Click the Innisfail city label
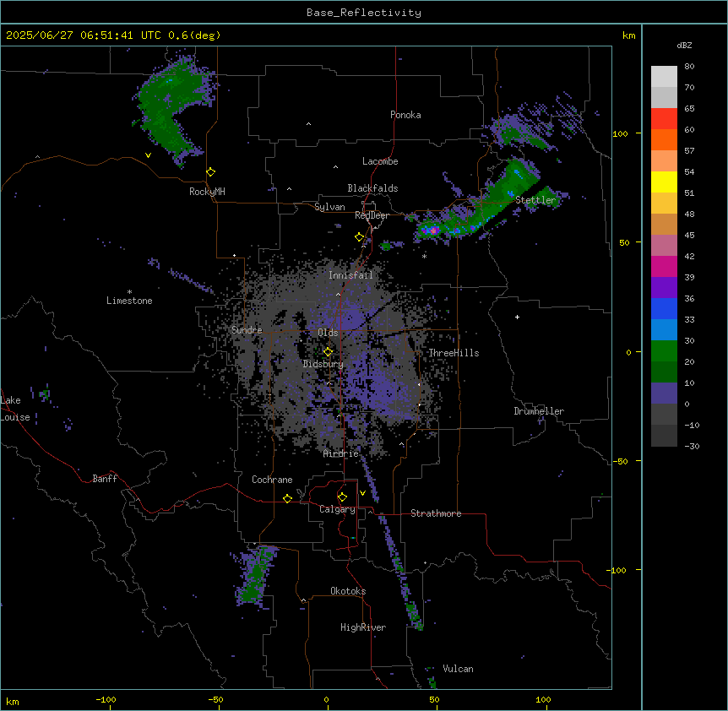728x711 pixels. coord(350,275)
